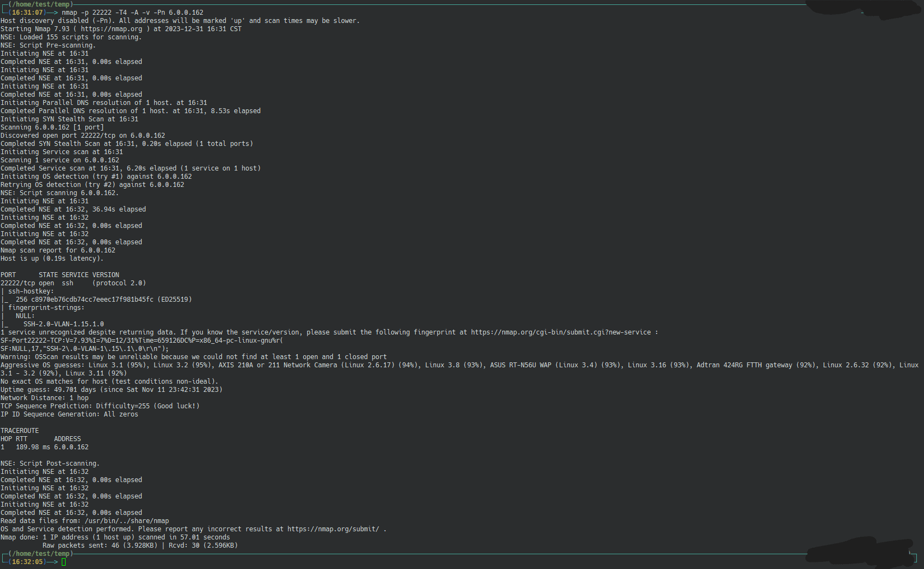Open the nmap.org submit.cgi new-service fingerprint link
The image size is (924, 569).
561,332
